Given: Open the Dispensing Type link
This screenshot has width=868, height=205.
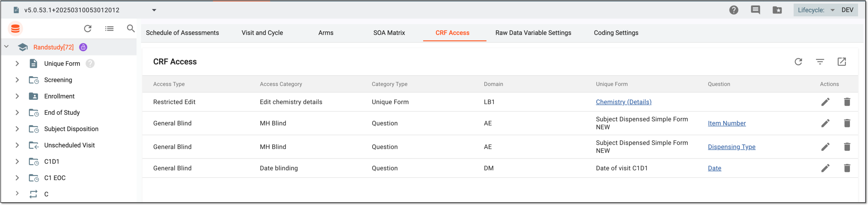Looking at the screenshot, I should tap(731, 147).
